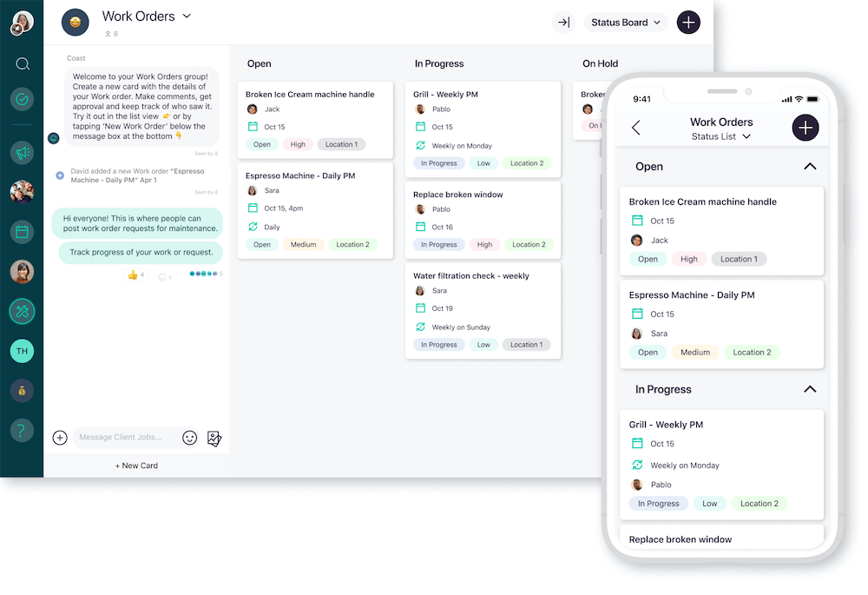Open the Status List dropdown on phone
868x595 pixels.
pyautogui.click(x=720, y=136)
